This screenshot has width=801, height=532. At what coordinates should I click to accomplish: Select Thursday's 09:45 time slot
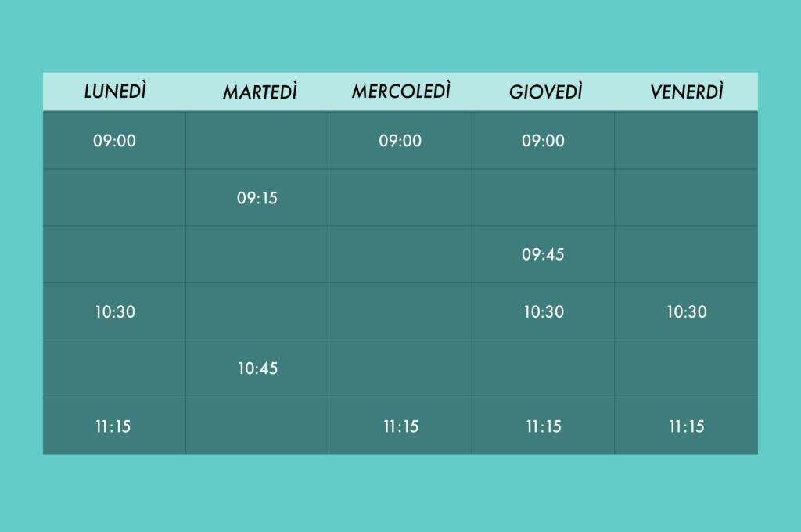(x=543, y=254)
